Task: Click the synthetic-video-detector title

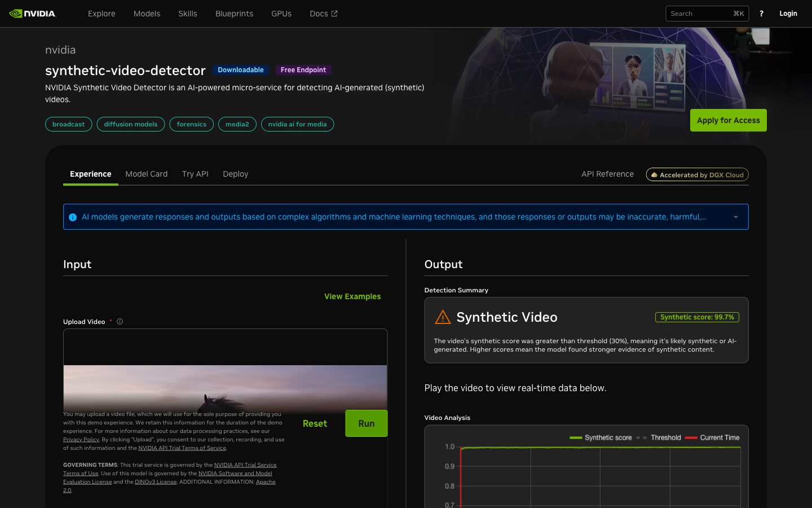Action: (x=125, y=71)
